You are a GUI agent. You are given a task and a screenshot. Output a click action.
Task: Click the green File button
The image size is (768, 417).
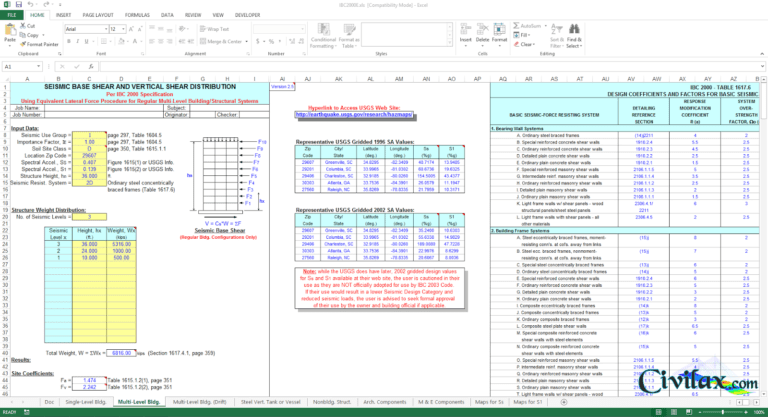click(x=10, y=16)
